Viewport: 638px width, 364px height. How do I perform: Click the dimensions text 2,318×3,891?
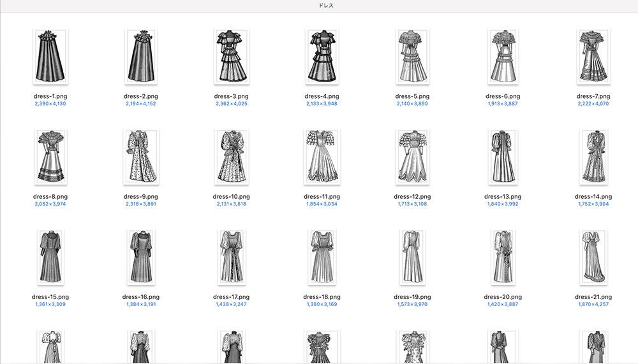coord(141,204)
